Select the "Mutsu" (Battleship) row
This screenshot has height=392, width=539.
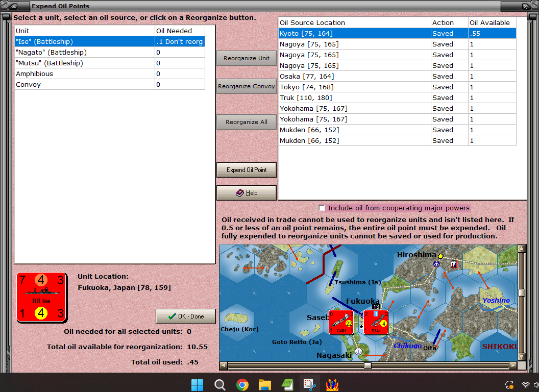click(110, 63)
